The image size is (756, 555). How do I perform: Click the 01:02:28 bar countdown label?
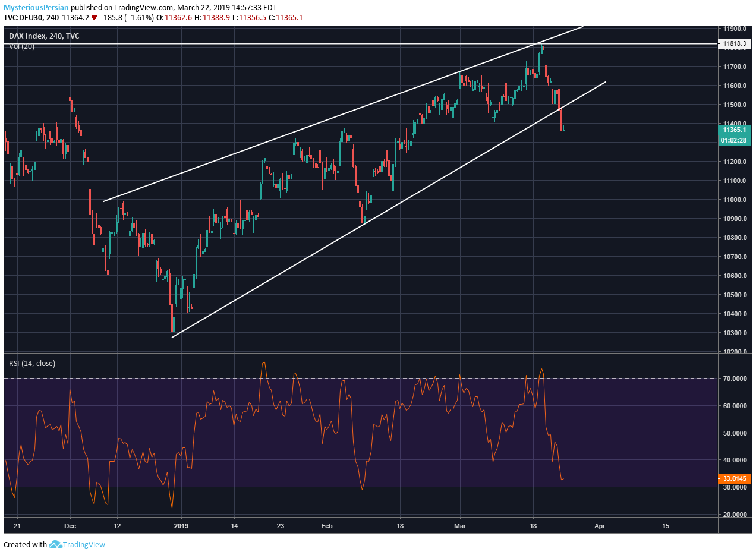point(735,140)
